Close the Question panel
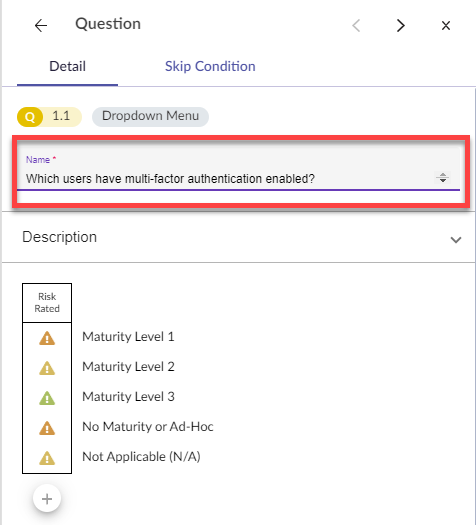The width and height of the screenshot is (476, 525). pos(446,25)
